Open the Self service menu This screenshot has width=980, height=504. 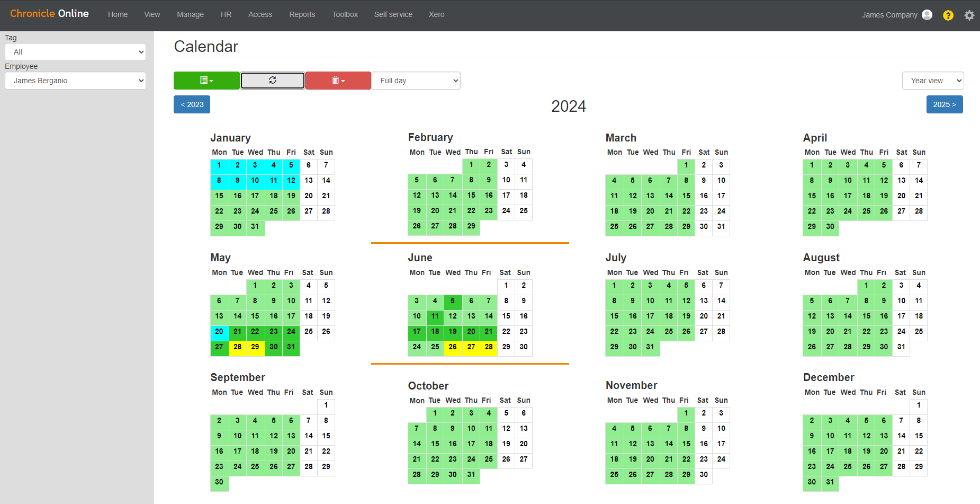(393, 14)
